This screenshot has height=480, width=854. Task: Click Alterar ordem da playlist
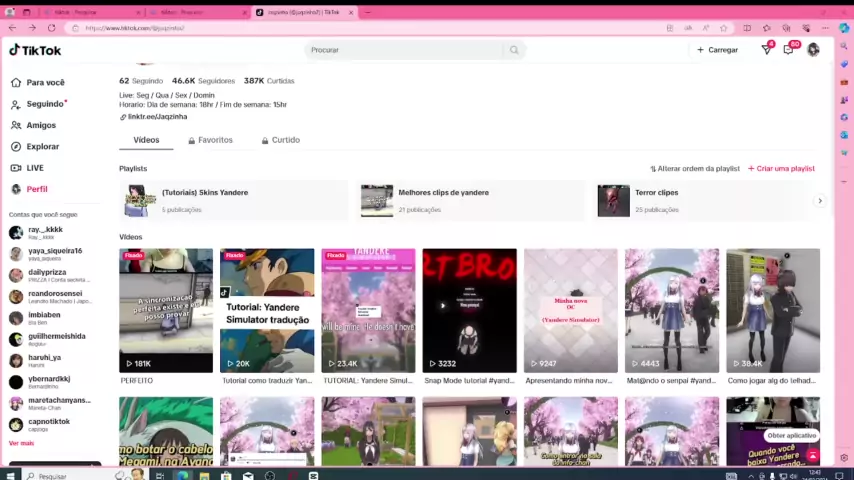pos(698,169)
